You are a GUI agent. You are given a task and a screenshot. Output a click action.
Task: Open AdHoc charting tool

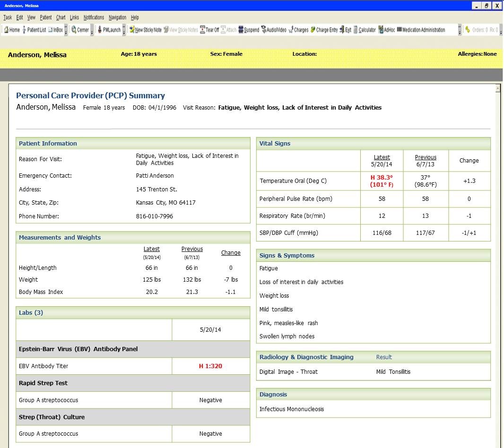pos(386,30)
